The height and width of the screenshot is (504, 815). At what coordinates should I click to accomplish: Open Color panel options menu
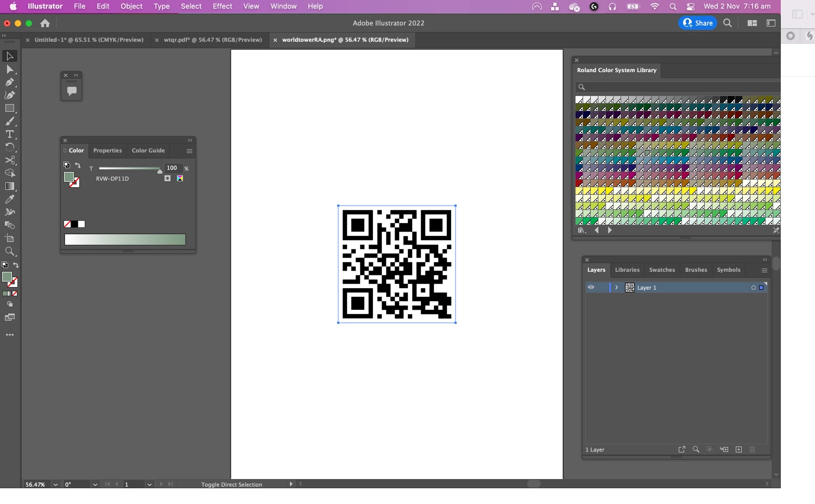point(189,151)
